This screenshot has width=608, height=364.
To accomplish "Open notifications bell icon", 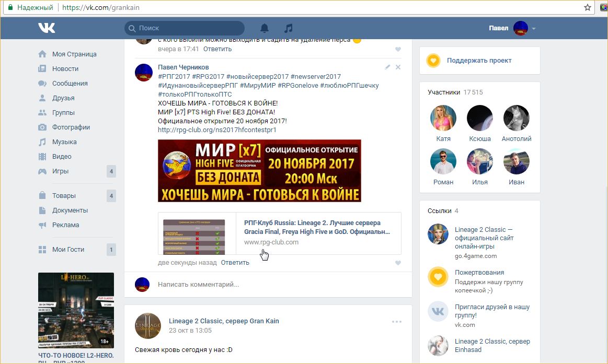I will coord(265,28).
